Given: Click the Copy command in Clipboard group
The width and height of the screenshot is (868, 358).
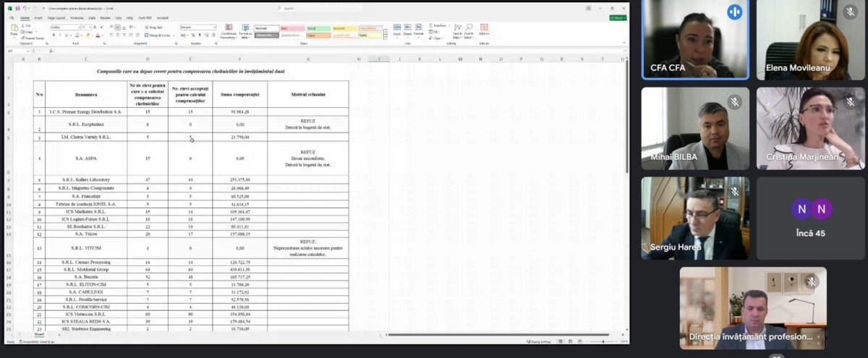Looking at the screenshot, I should coord(27,32).
